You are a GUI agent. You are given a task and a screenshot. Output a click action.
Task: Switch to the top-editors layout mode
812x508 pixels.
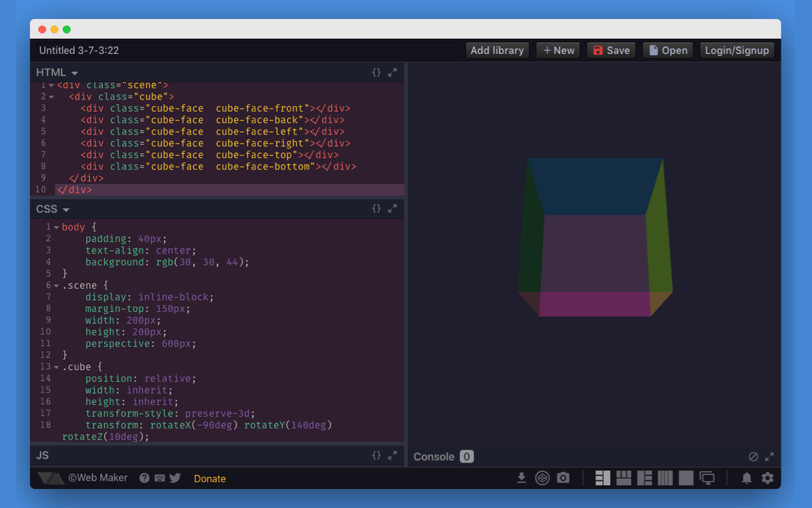[x=624, y=478]
